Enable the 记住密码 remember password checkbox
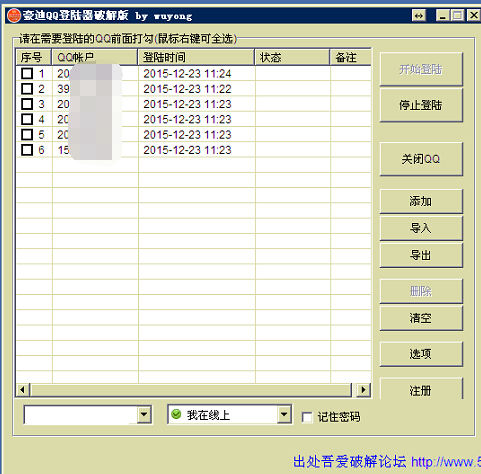 307,417
